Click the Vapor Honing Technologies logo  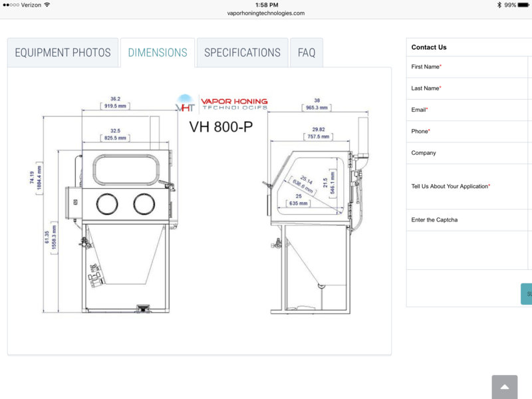click(x=221, y=103)
